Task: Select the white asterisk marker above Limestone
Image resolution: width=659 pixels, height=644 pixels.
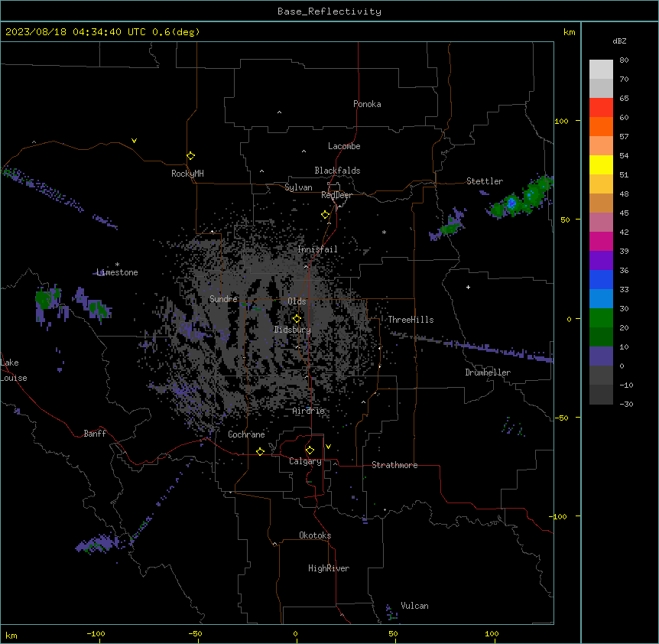Action: 117,265
